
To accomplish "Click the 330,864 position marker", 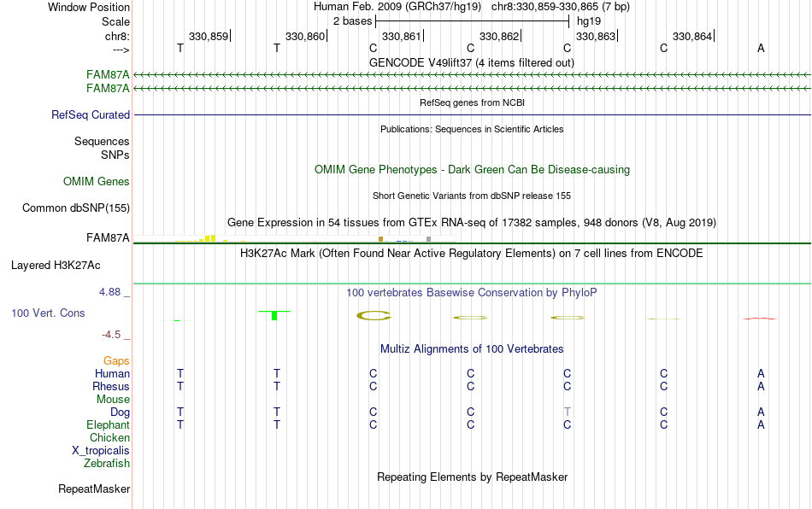I will point(692,36).
